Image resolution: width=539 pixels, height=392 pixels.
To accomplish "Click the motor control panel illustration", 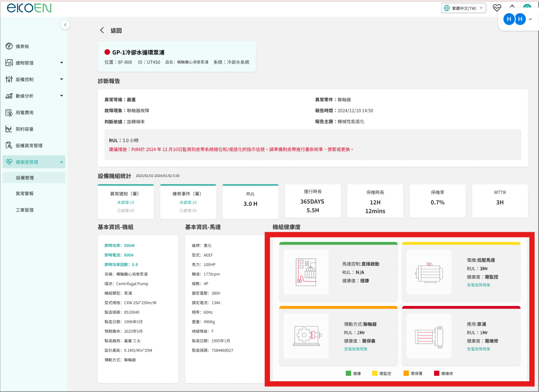I will tap(306, 272).
